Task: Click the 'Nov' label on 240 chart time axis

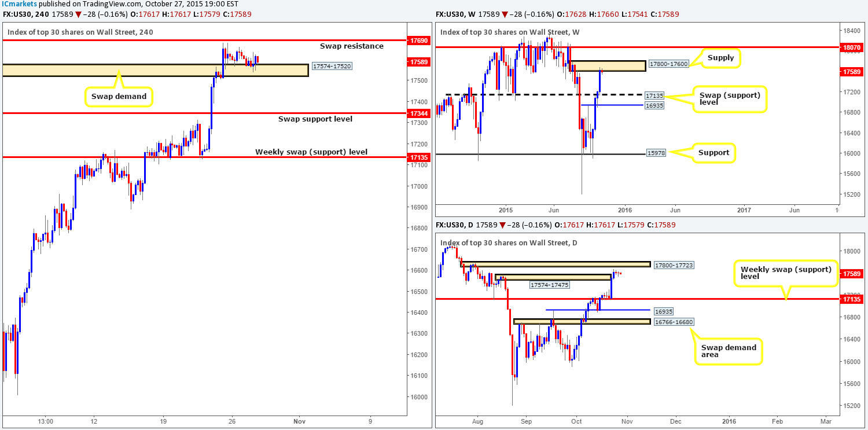Action: (299, 421)
